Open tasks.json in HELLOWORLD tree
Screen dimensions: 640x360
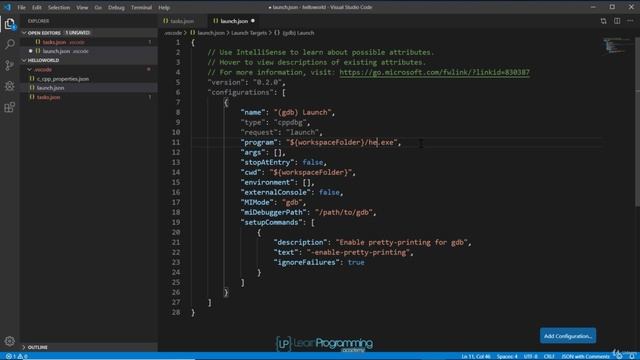click(x=89, y=97)
